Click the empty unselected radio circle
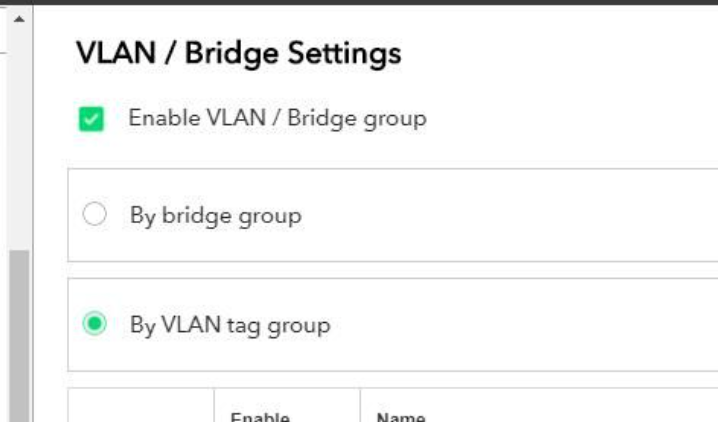This screenshot has width=718, height=422. (x=94, y=215)
